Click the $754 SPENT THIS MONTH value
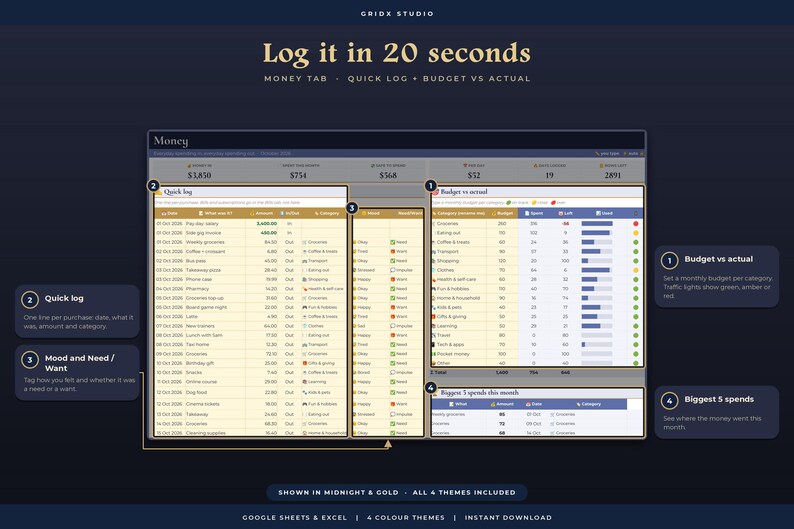 pos(298,175)
